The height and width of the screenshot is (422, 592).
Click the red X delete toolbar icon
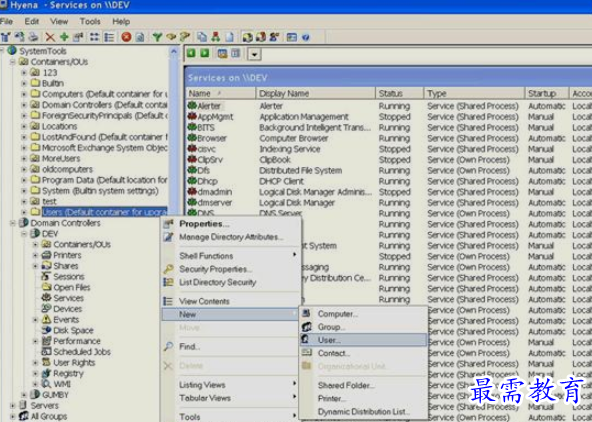point(50,37)
